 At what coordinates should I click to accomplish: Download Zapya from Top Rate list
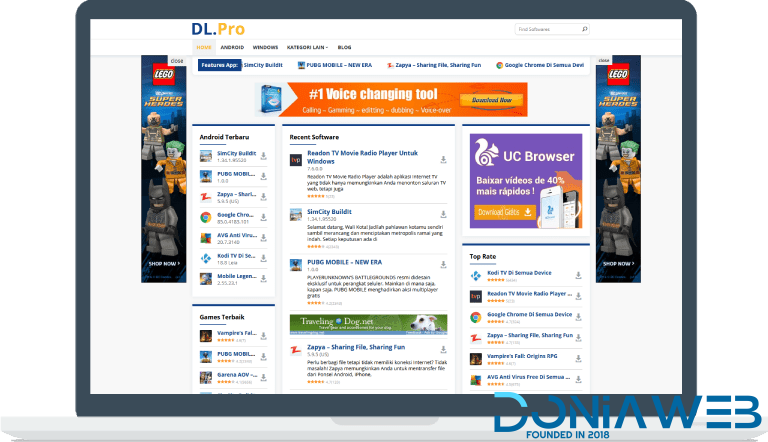tap(578, 338)
